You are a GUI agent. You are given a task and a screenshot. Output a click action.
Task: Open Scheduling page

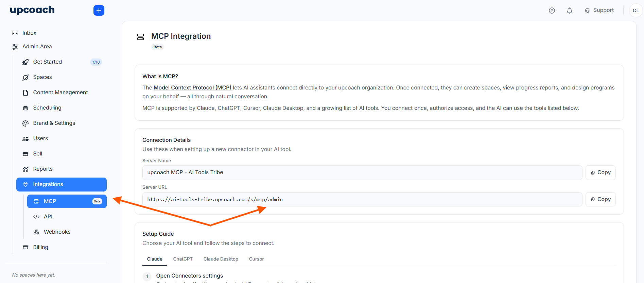[x=47, y=108]
